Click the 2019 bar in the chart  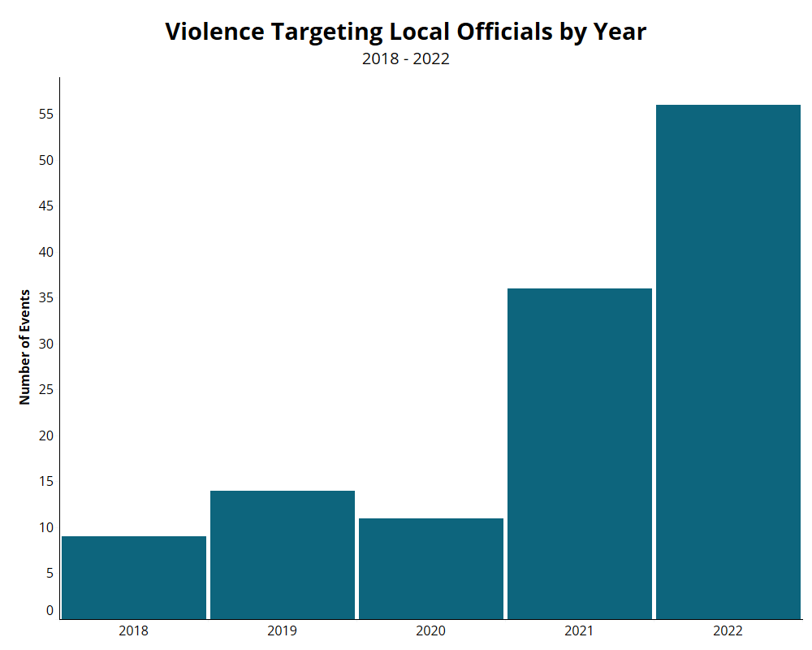point(283,555)
